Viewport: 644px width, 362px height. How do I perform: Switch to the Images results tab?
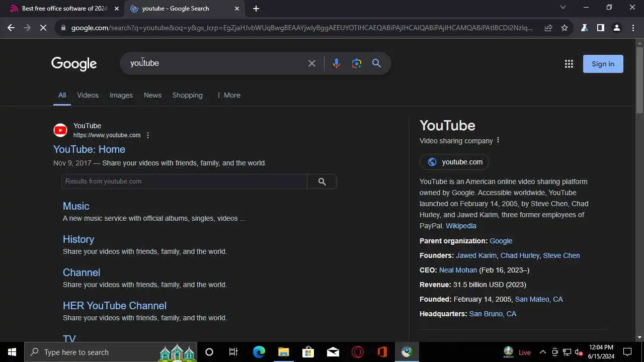[121, 95]
